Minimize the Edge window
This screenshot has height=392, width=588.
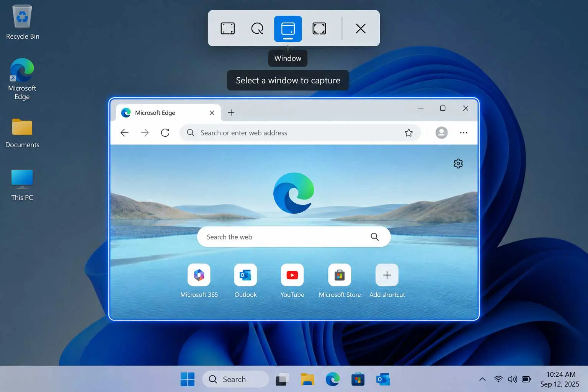(x=421, y=108)
